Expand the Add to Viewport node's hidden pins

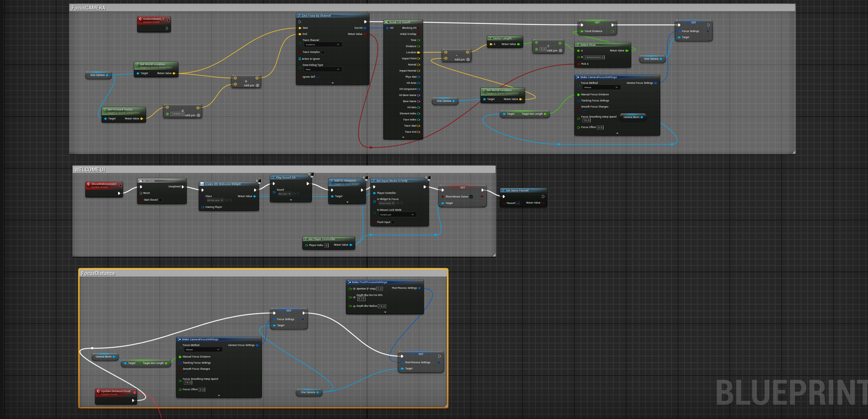tap(347, 202)
